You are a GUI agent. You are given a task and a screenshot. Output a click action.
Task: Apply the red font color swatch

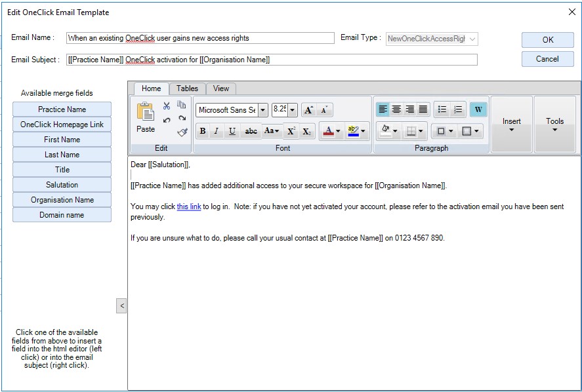(x=329, y=131)
